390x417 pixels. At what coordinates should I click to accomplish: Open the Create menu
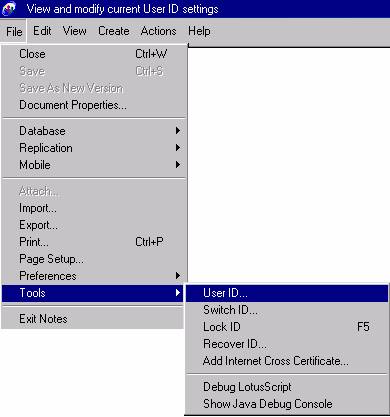tap(114, 31)
